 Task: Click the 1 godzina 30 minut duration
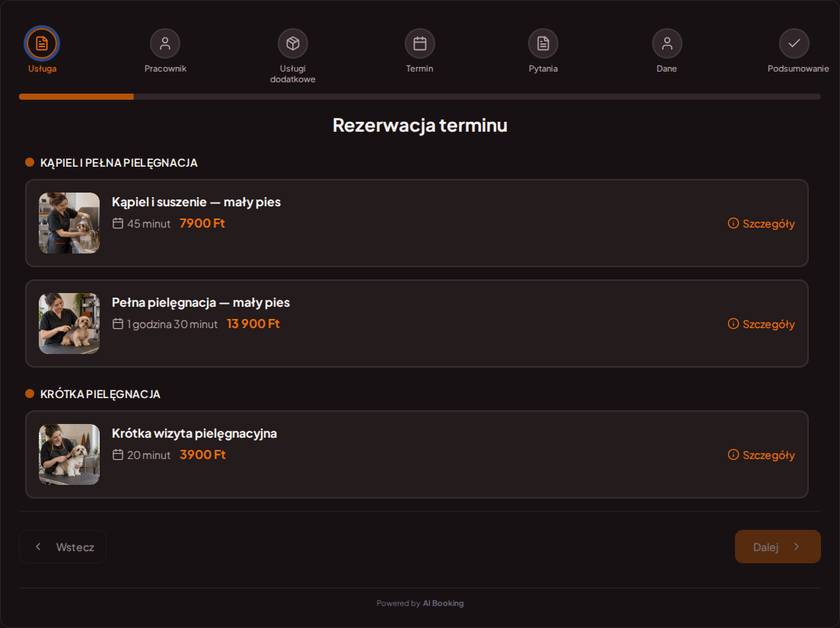tap(172, 324)
